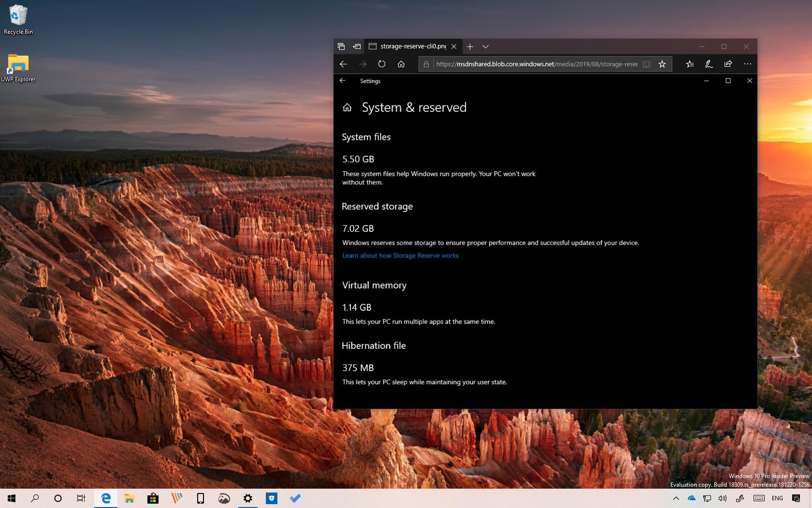Open taskbar Search
The image size is (812, 508).
pyautogui.click(x=35, y=498)
